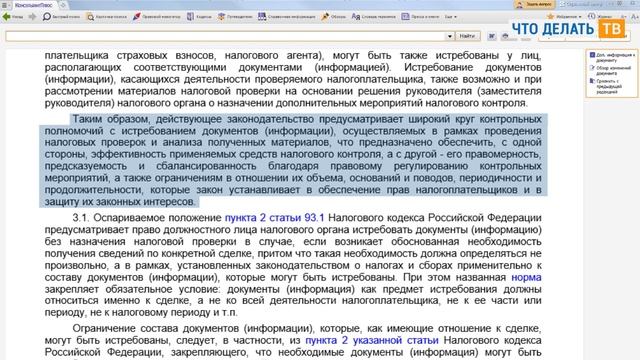Open the main menu icon at top left
640x360 pixels.
click(5, 5)
